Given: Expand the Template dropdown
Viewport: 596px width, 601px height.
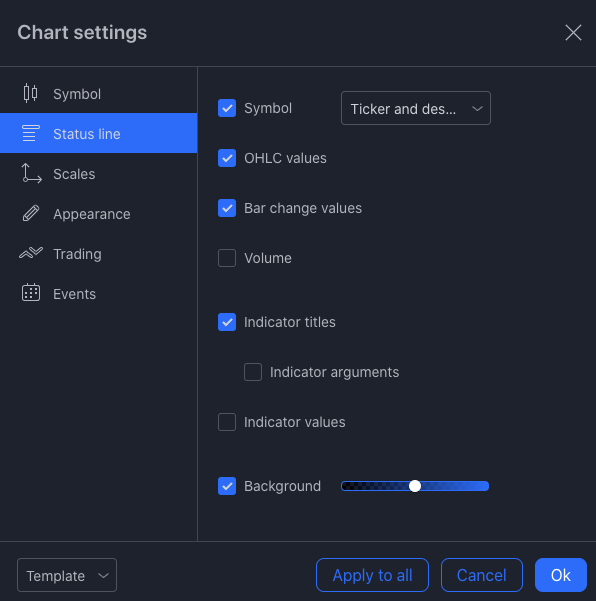Looking at the screenshot, I should click(67, 575).
